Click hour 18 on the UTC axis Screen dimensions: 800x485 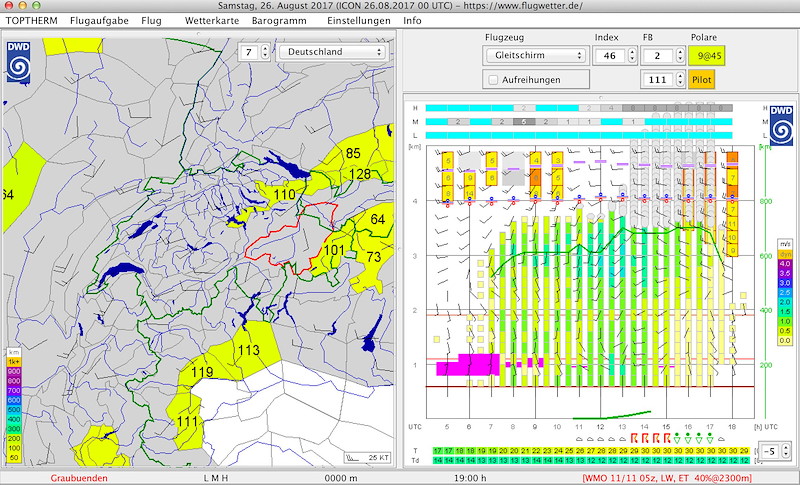point(732,427)
